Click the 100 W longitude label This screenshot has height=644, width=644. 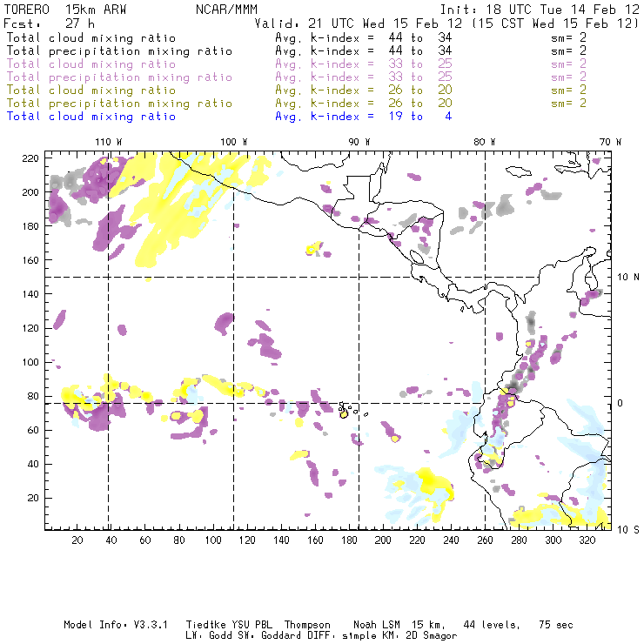232,142
